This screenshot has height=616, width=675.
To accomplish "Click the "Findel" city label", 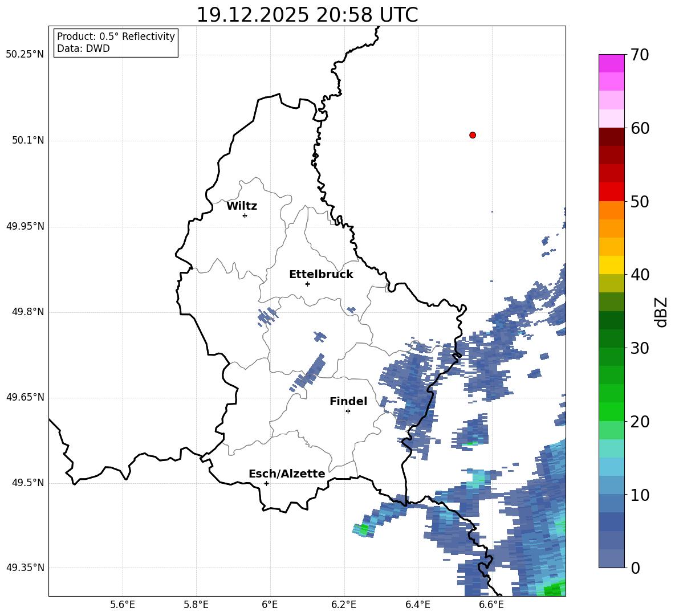I will [x=348, y=401].
